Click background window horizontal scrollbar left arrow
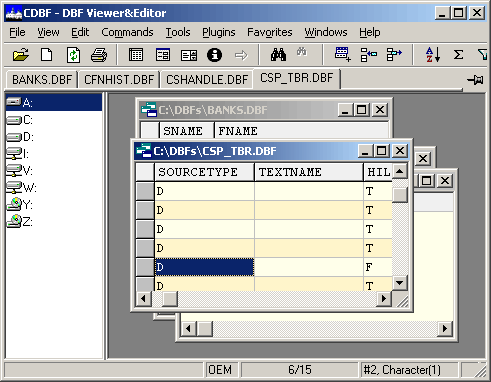The width and height of the screenshot is (491, 382). point(188,329)
